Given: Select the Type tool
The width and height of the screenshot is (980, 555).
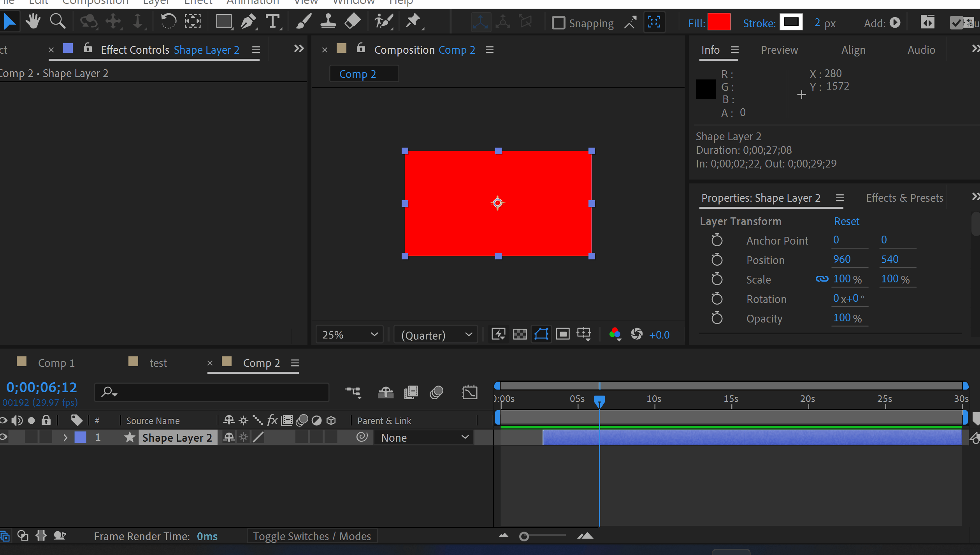Looking at the screenshot, I should 273,21.
